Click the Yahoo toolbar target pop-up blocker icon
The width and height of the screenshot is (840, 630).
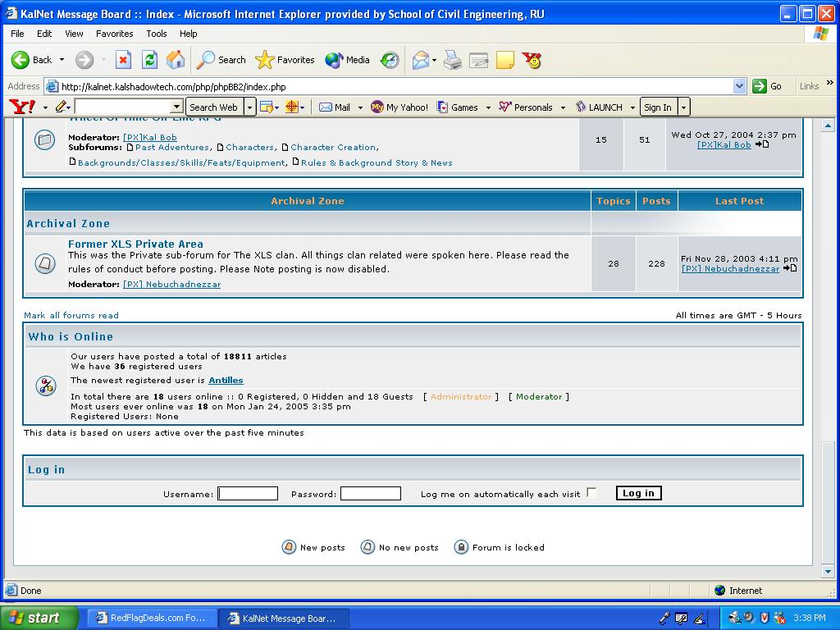click(291, 107)
